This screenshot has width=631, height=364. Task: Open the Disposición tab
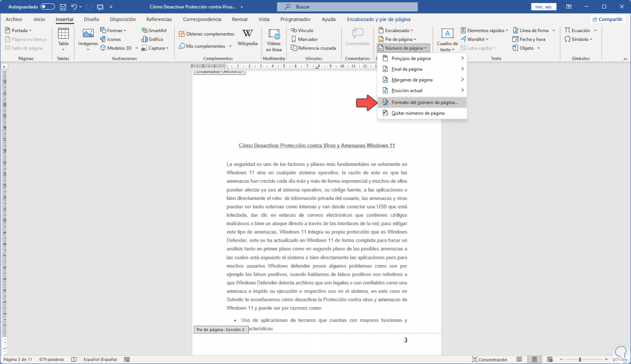coord(123,19)
